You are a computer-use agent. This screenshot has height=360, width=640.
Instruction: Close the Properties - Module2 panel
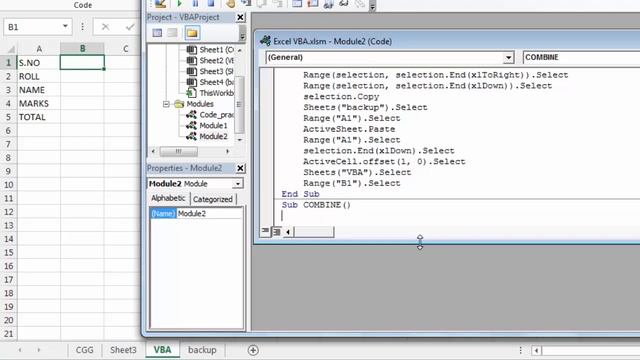point(240,168)
